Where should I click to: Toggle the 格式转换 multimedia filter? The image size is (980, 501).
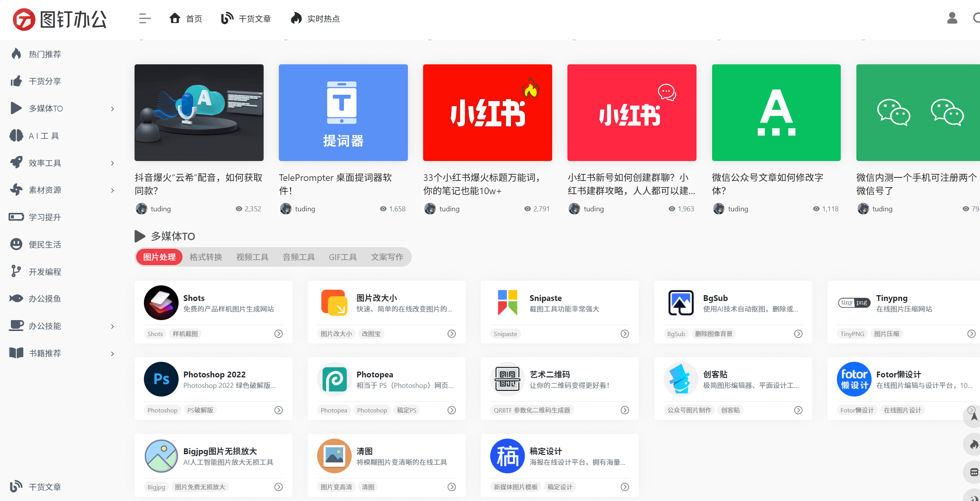pos(206,257)
